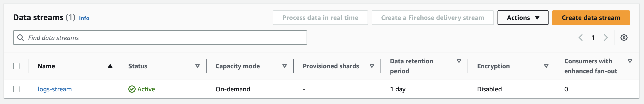Go to next page arrow

(x=605, y=38)
